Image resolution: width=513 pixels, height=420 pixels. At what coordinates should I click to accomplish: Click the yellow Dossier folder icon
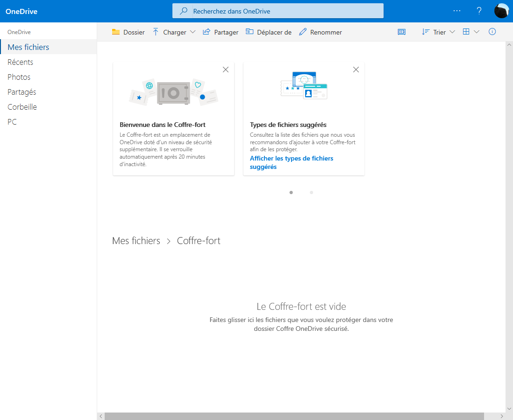116,32
